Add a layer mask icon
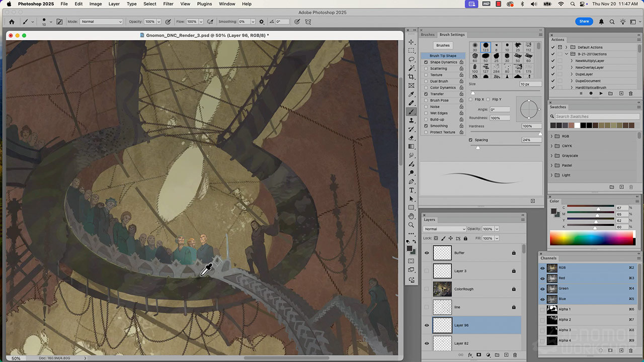Image resolution: width=644 pixels, height=362 pixels. [478, 355]
